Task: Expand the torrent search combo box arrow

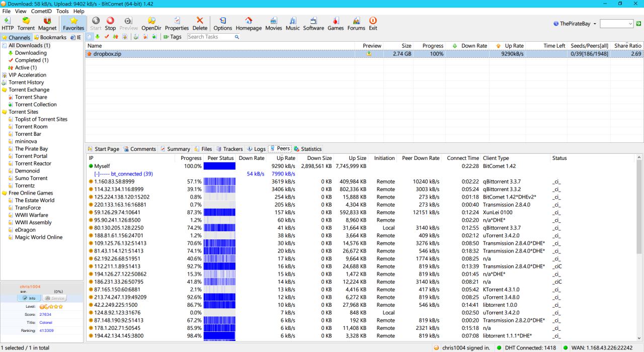Action: 630,24
